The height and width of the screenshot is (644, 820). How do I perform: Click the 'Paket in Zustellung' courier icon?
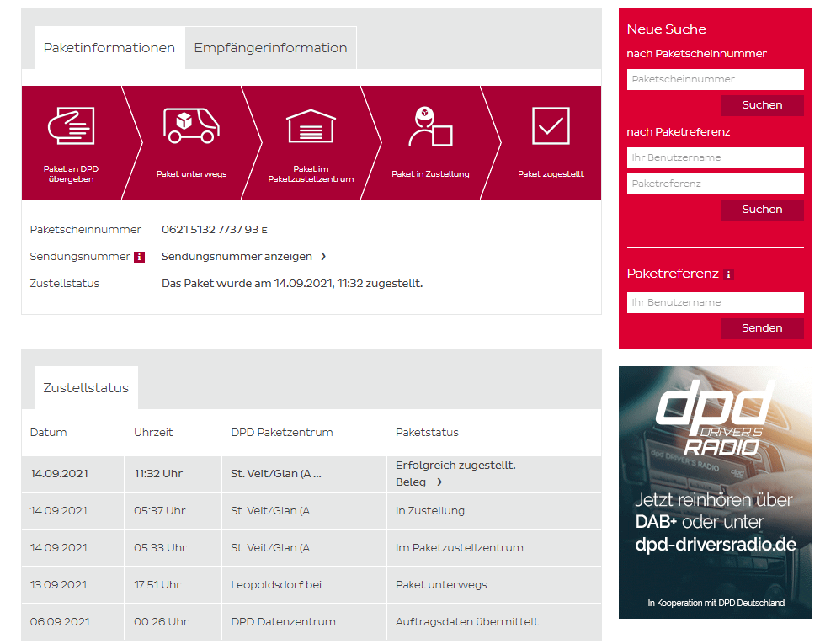429,127
